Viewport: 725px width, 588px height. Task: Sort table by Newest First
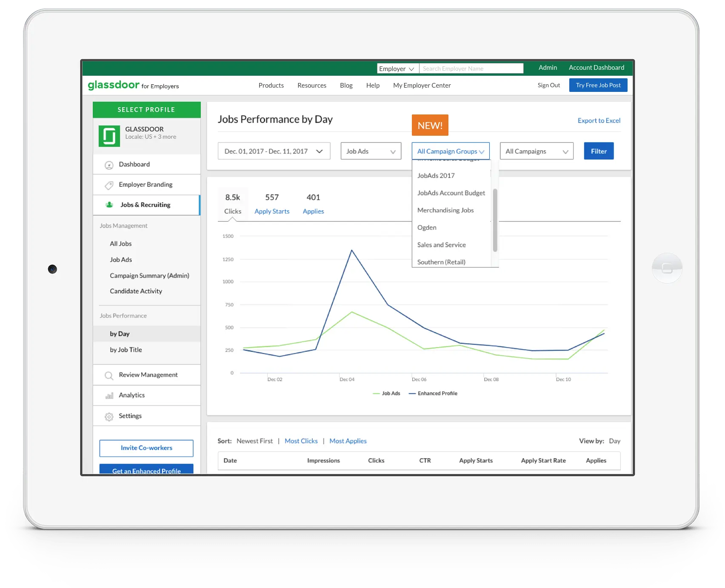(x=255, y=441)
